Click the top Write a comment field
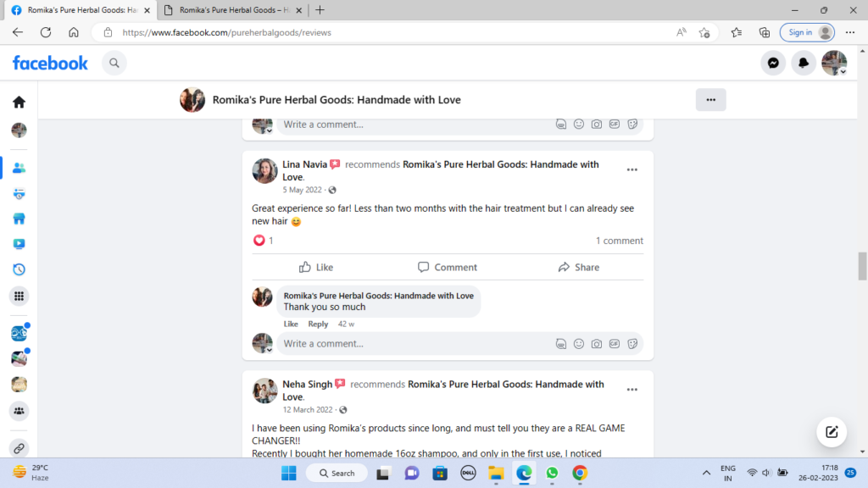Screen dimensions: 868x488 [x=415, y=125]
